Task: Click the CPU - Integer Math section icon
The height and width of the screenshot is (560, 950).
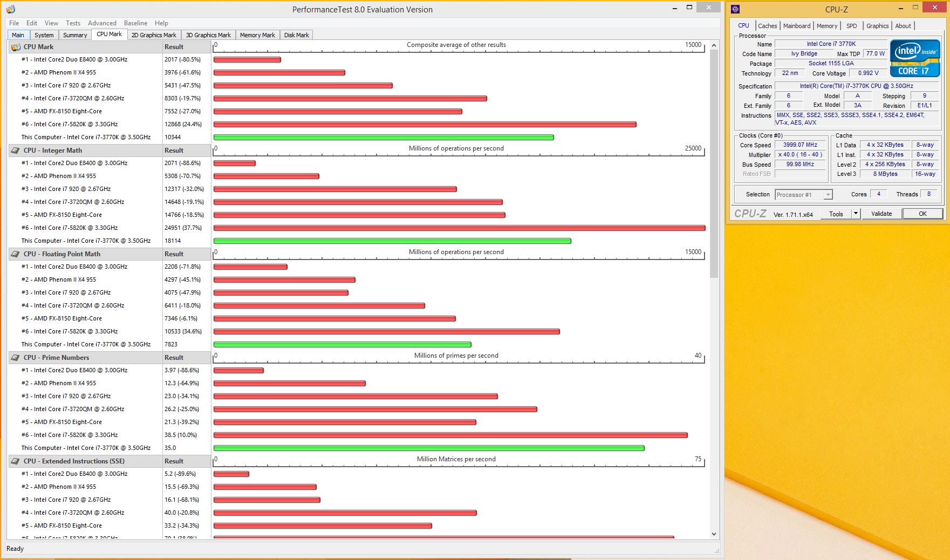Action: click(x=16, y=151)
